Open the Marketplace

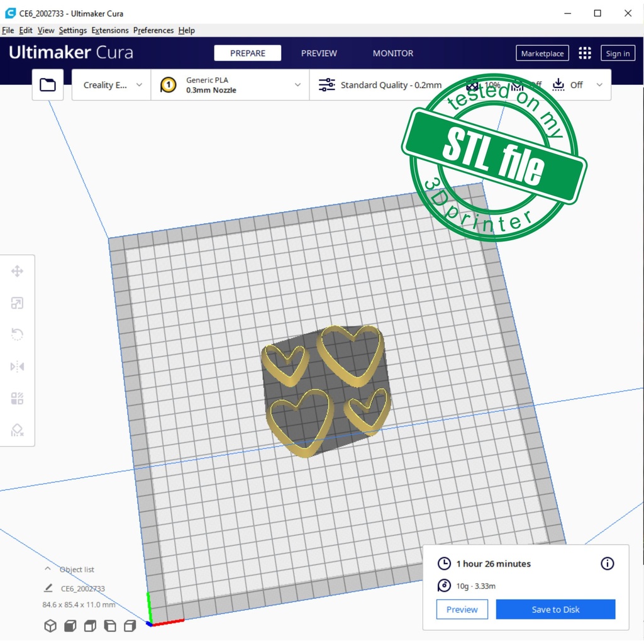(x=542, y=53)
